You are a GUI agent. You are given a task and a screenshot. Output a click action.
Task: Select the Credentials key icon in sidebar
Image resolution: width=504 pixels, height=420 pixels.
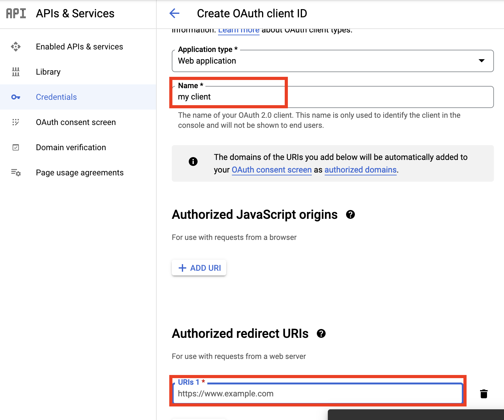coord(16,97)
